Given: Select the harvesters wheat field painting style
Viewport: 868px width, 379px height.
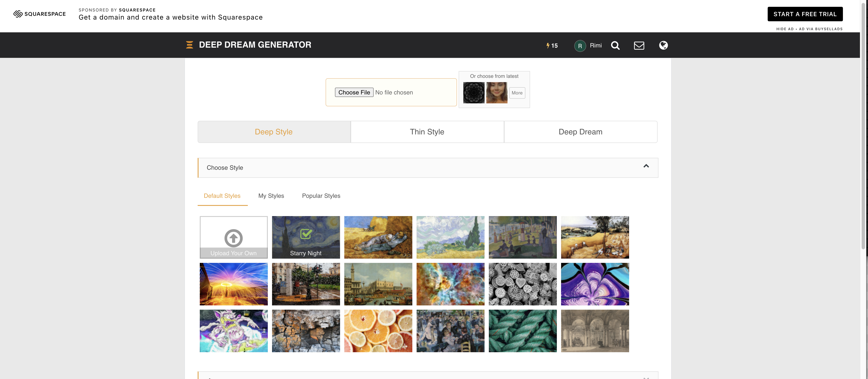Looking at the screenshot, I should pyautogui.click(x=595, y=237).
